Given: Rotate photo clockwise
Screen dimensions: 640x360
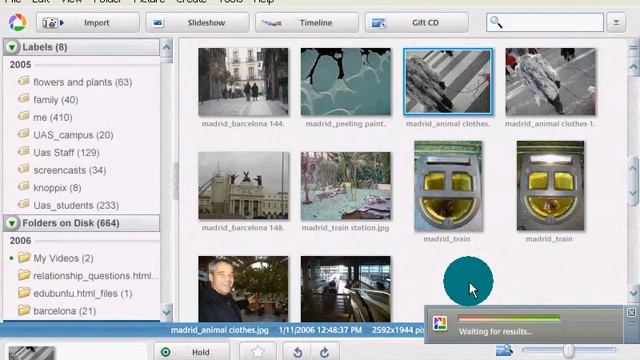Looking at the screenshot, I should (x=324, y=352).
